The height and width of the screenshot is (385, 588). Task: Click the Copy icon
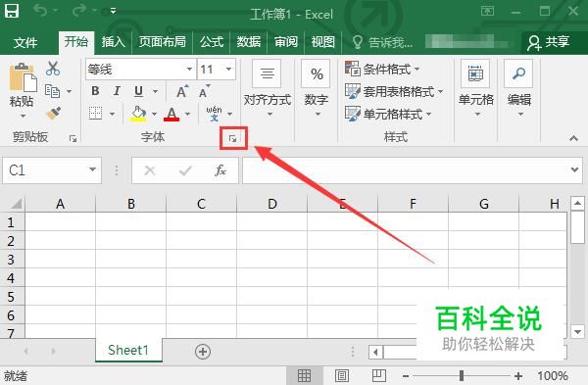pyautogui.click(x=52, y=91)
